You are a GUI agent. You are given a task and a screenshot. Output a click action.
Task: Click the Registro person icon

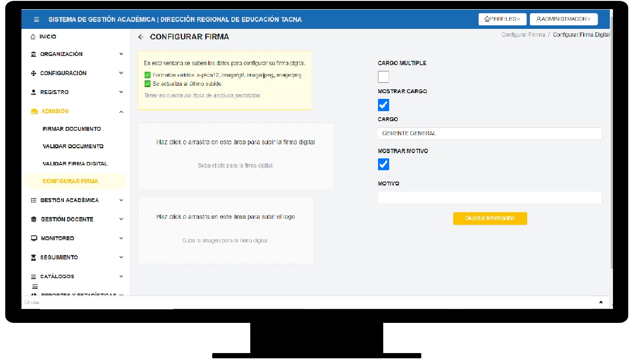[34, 92]
